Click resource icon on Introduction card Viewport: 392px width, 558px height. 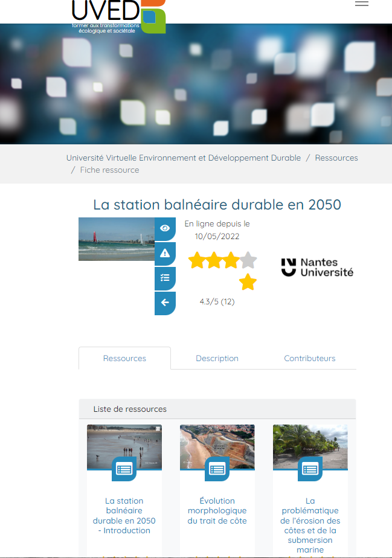[x=124, y=469]
